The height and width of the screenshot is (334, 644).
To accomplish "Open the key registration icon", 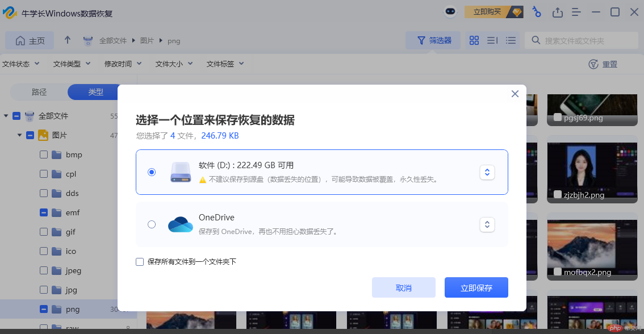I will pos(537,12).
